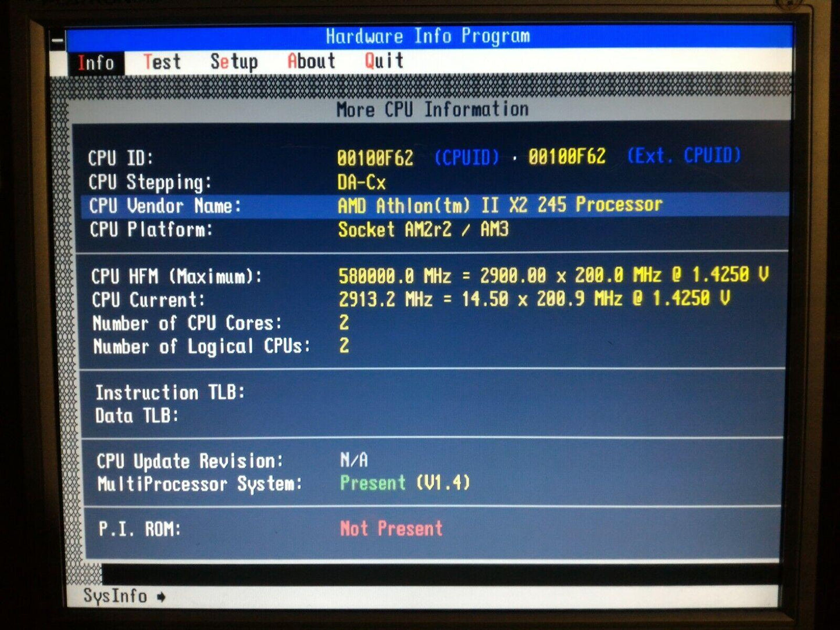Click the More CPU Information panel title

(432, 109)
